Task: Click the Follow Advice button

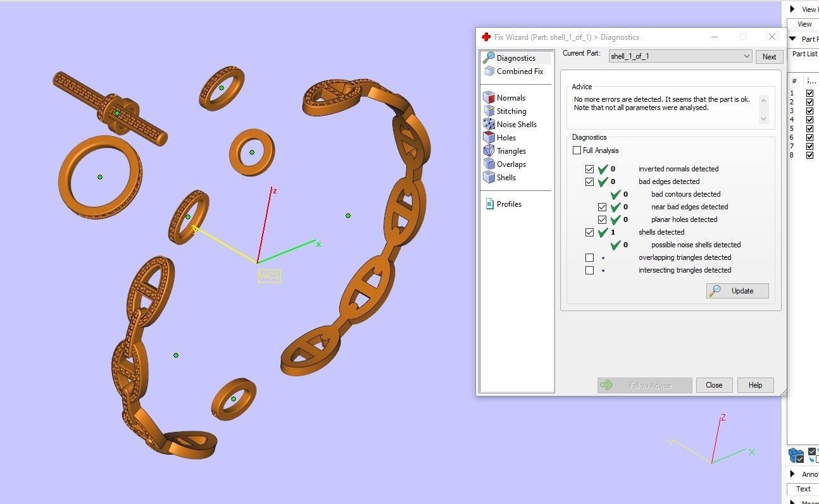Action: coord(644,385)
